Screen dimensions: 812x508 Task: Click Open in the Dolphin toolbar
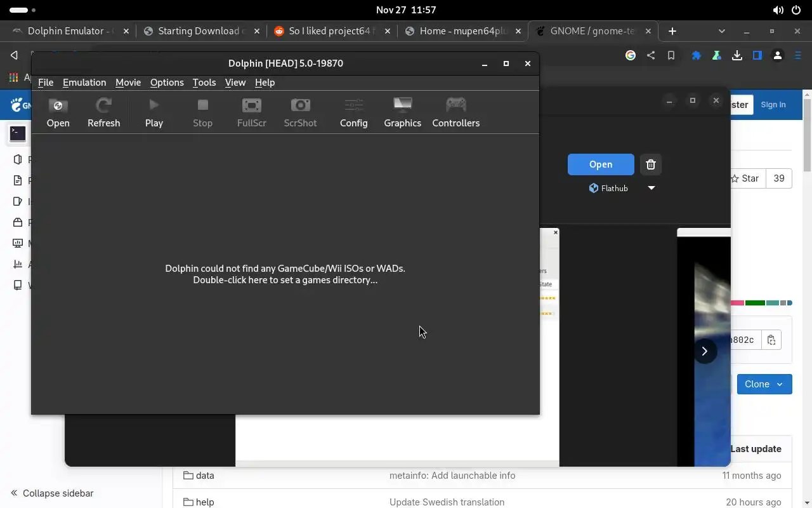tap(58, 113)
